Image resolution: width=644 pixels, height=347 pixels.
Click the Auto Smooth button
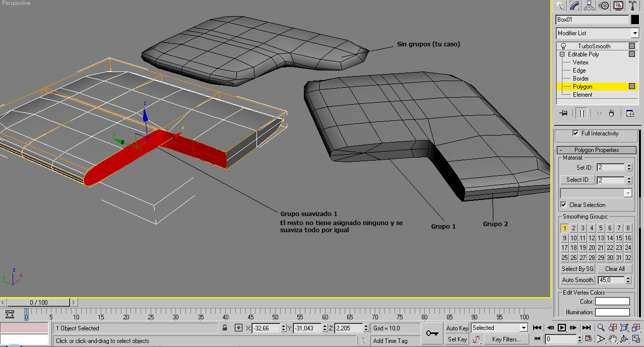click(577, 280)
